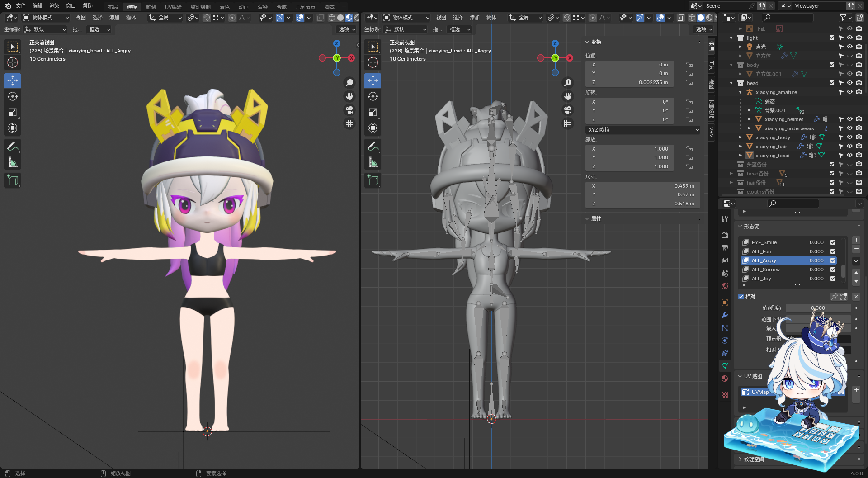Image resolution: width=868 pixels, height=478 pixels.
Task: Switch to the 雕刻 workspace tab
Action: pyautogui.click(x=151, y=7)
